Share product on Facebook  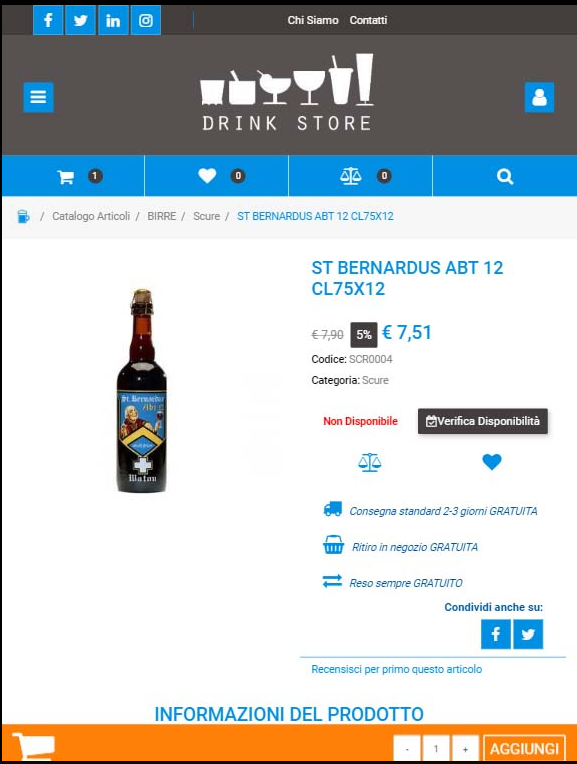tap(496, 634)
